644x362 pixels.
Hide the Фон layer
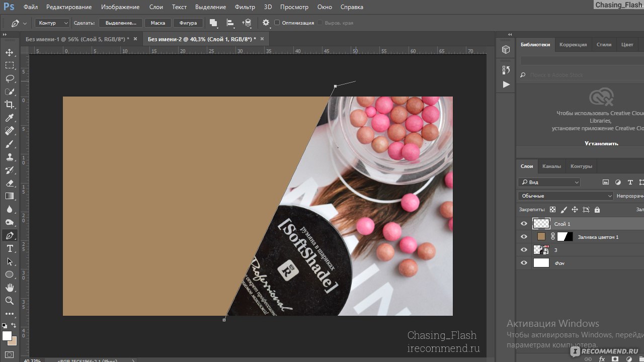pyautogui.click(x=524, y=263)
